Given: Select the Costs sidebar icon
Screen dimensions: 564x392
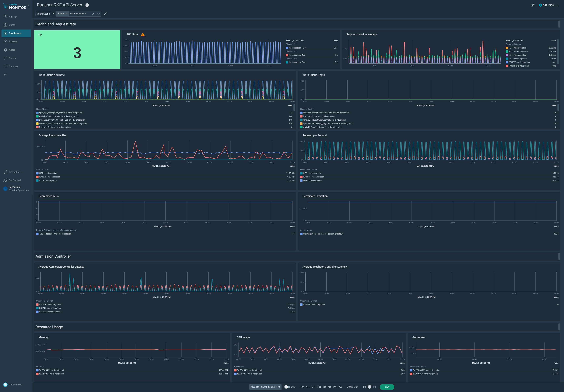Looking at the screenshot, I should [x=11, y=25].
